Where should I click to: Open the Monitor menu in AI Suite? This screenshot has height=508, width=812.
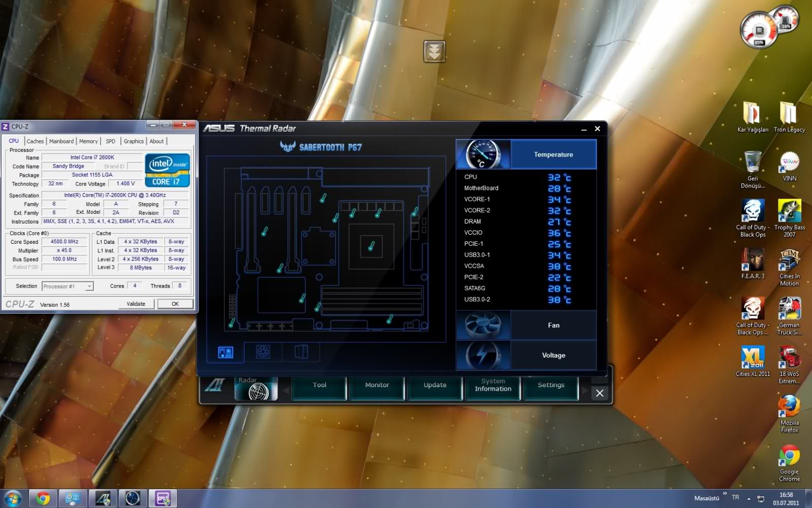pos(377,388)
